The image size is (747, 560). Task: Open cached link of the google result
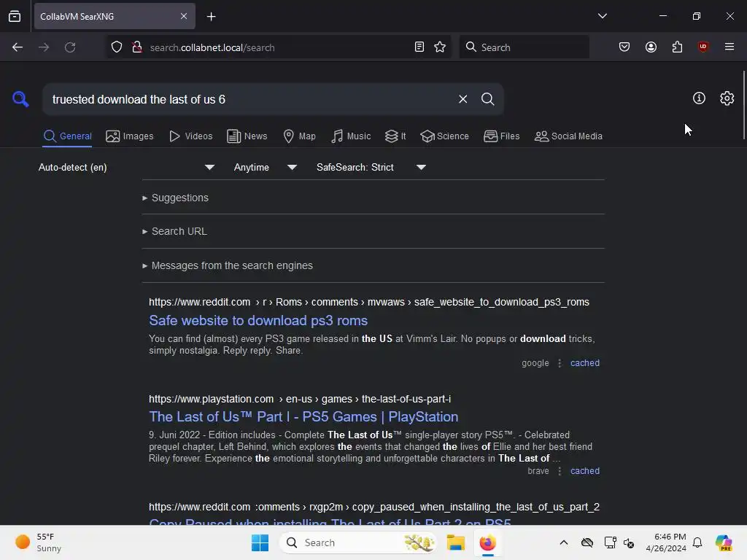(584, 363)
